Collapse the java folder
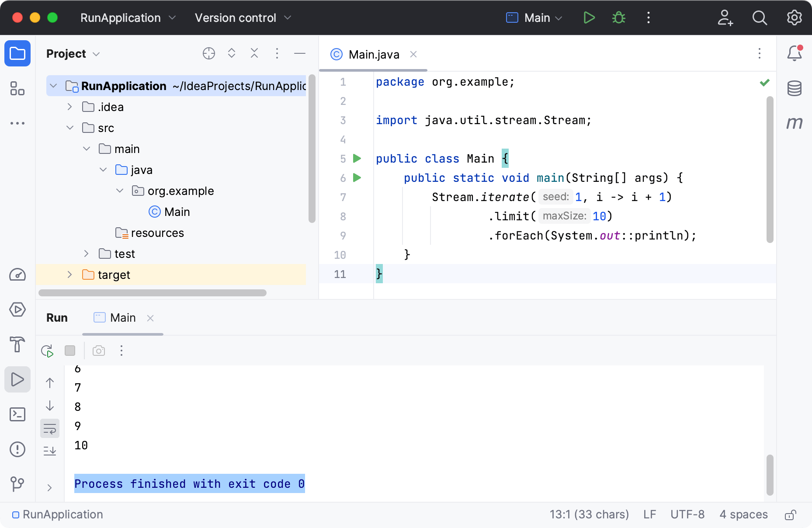Viewport: 812px width, 528px height. [103, 170]
